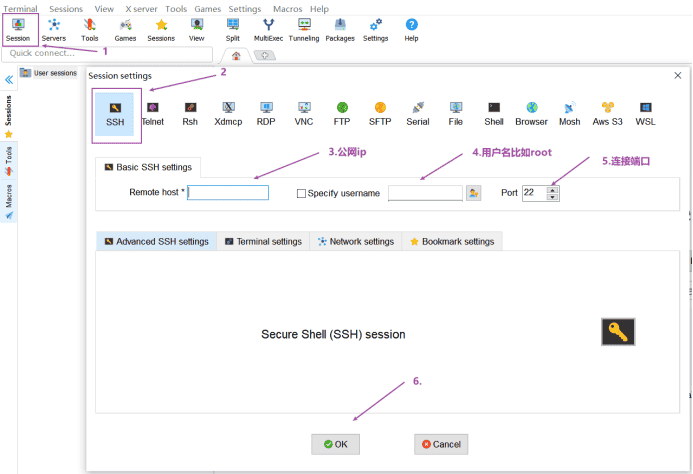
Task: Open the Network settings tab
Action: click(355, 242)
